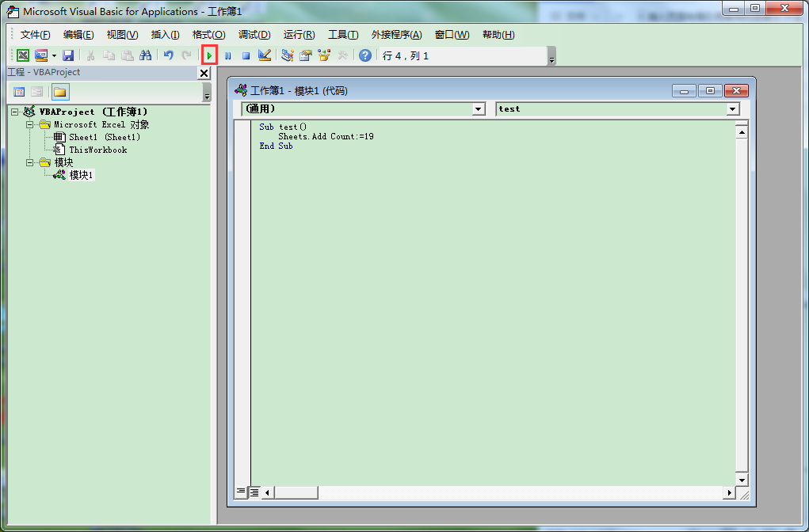Click the End Sub code line

[x=276, y=146]
